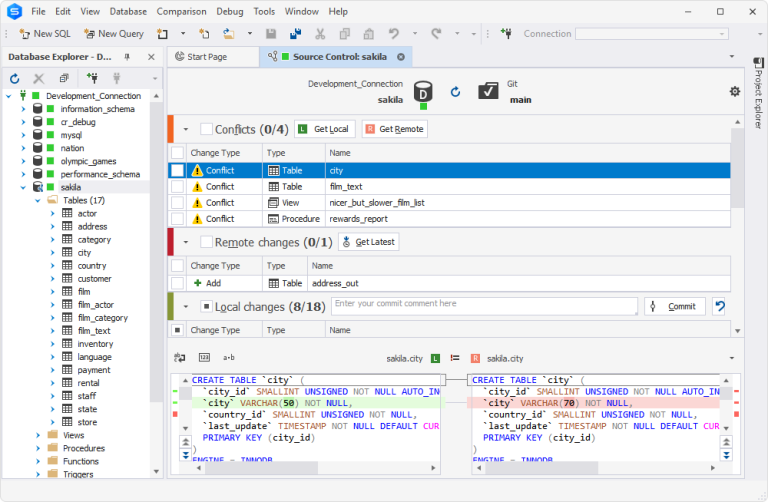Image resolution: width=768 pixels, height=502 pixels.
Task: Refresh the Database Explorer tree
Action: [15, 78]
